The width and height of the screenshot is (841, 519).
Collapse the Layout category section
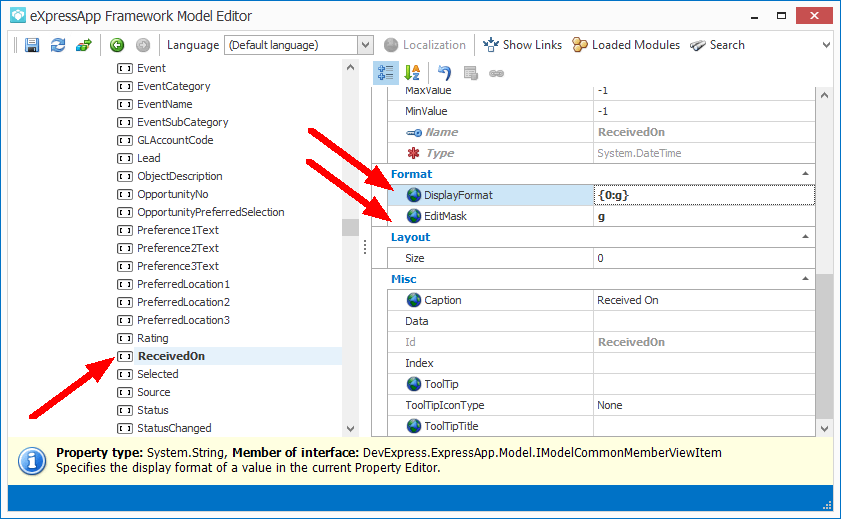tap(805, 237)
